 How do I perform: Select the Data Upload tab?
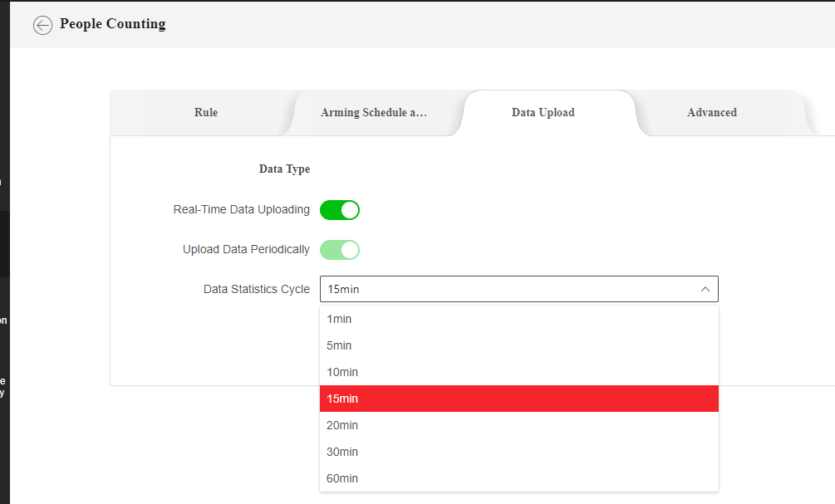click(543, 113)
